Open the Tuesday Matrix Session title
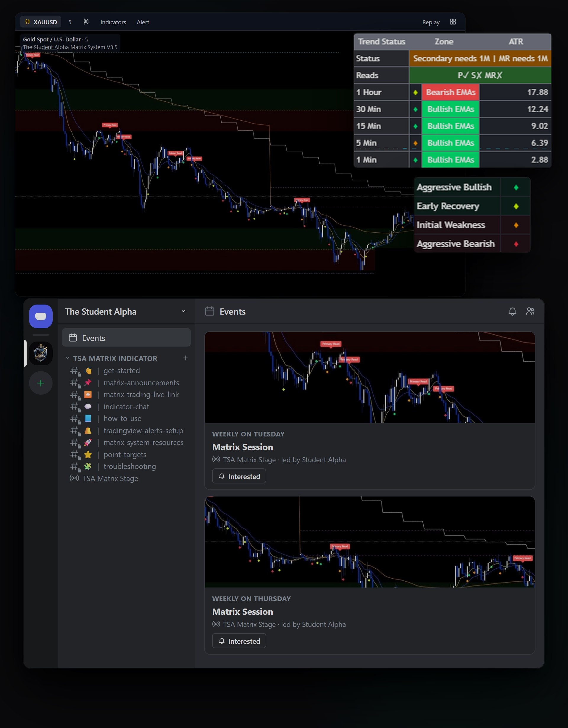This screenshot has width=568, height=728. click(243, 447)
